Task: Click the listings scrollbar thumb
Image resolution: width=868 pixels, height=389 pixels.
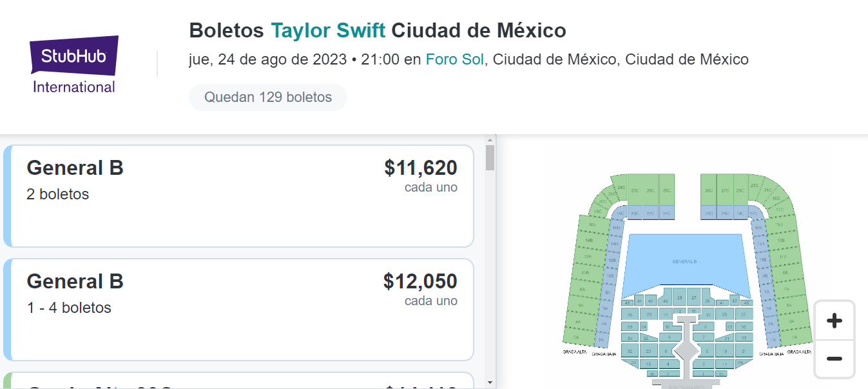Action: coord(490,157)
